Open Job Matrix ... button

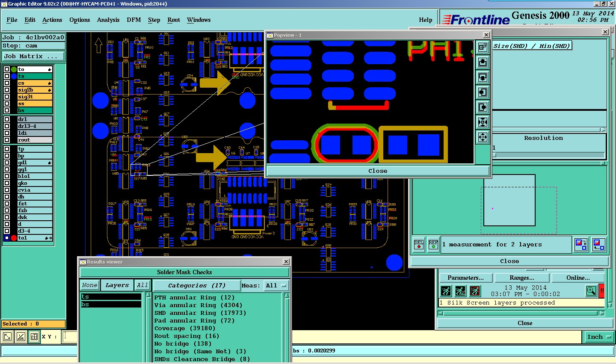tap(33, 56)
